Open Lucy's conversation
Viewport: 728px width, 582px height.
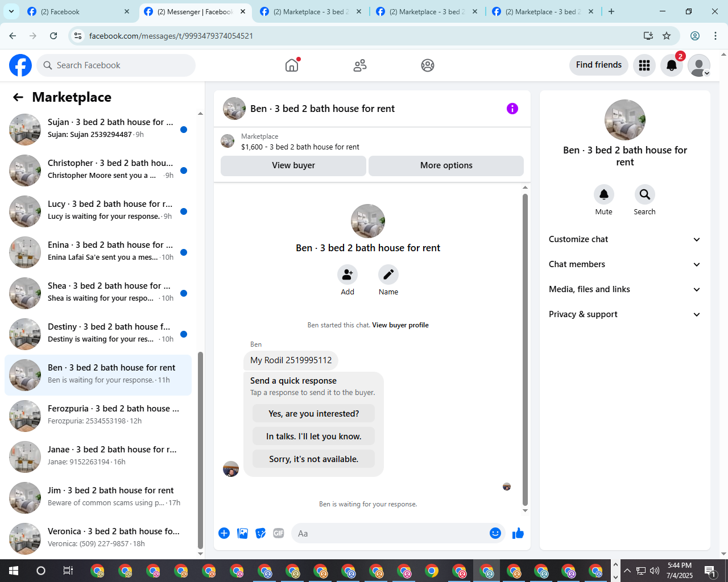[x=98, y=211]
